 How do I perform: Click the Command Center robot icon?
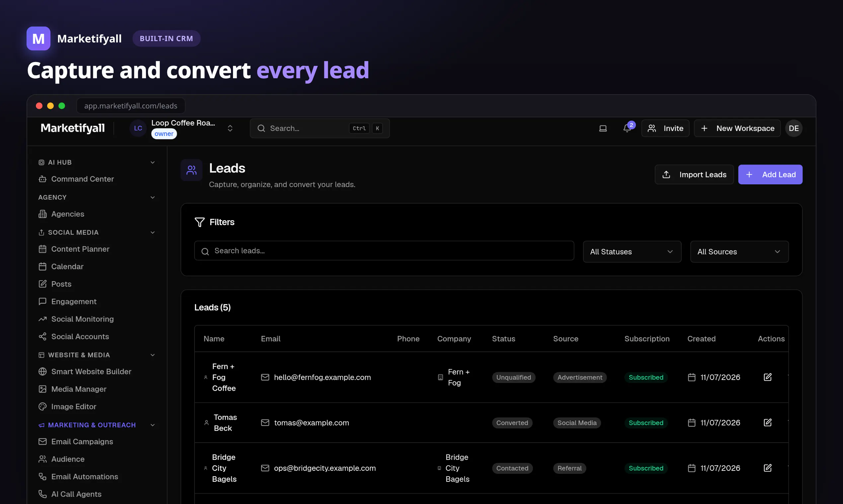(42, 179)
